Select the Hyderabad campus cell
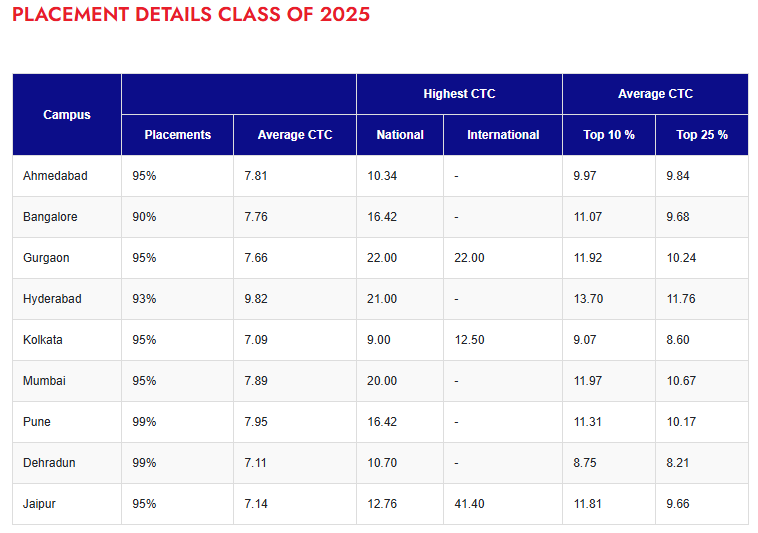The height and width of the screenshot is (533, 758). click(52, 299)
